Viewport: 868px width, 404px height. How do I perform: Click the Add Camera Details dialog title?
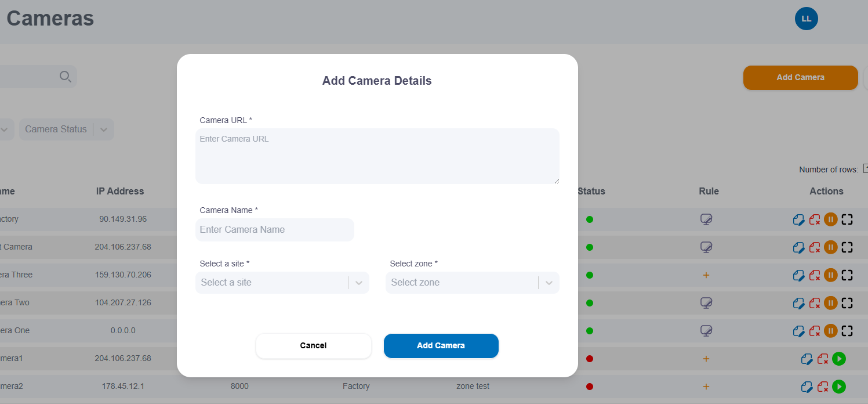377,81
